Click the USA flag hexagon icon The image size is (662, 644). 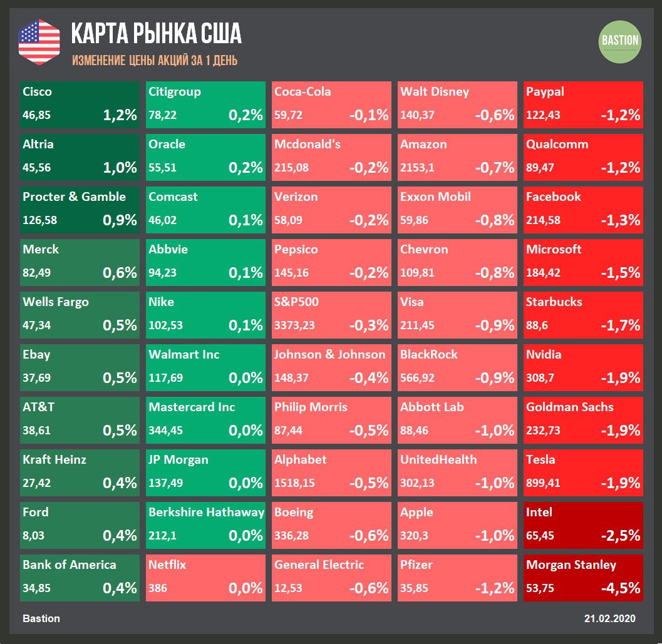click(x=39, y=42)
